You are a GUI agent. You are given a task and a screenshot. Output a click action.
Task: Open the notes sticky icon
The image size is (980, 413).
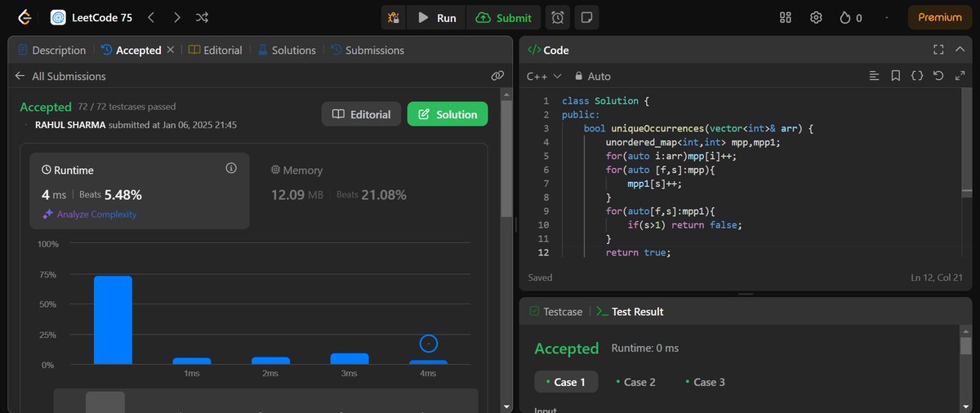(x=585, y=17)
